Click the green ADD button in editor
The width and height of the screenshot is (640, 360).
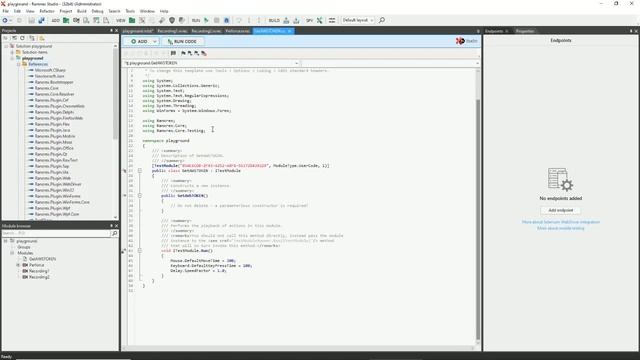click(x=139, y=41)
